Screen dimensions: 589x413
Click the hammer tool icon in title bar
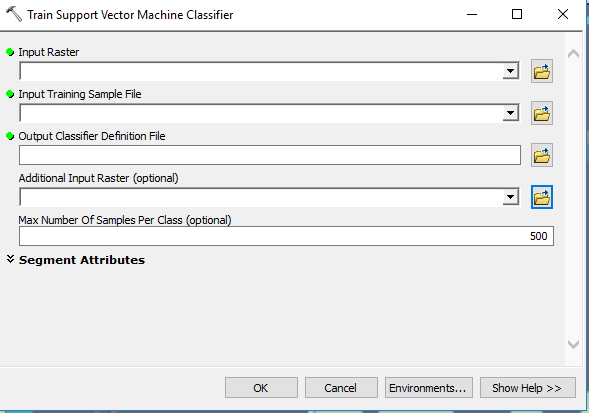pos(14,14)
